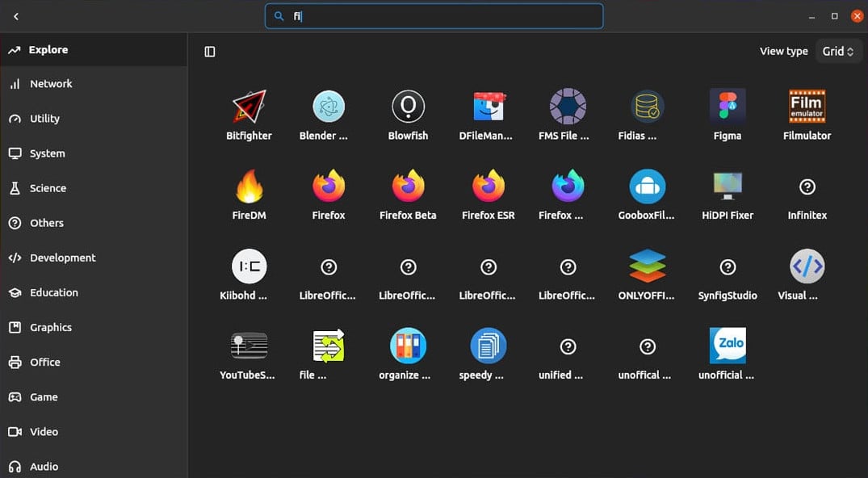Open the Network category
This screenshot has height=478, width=868.
coord(94,84)
